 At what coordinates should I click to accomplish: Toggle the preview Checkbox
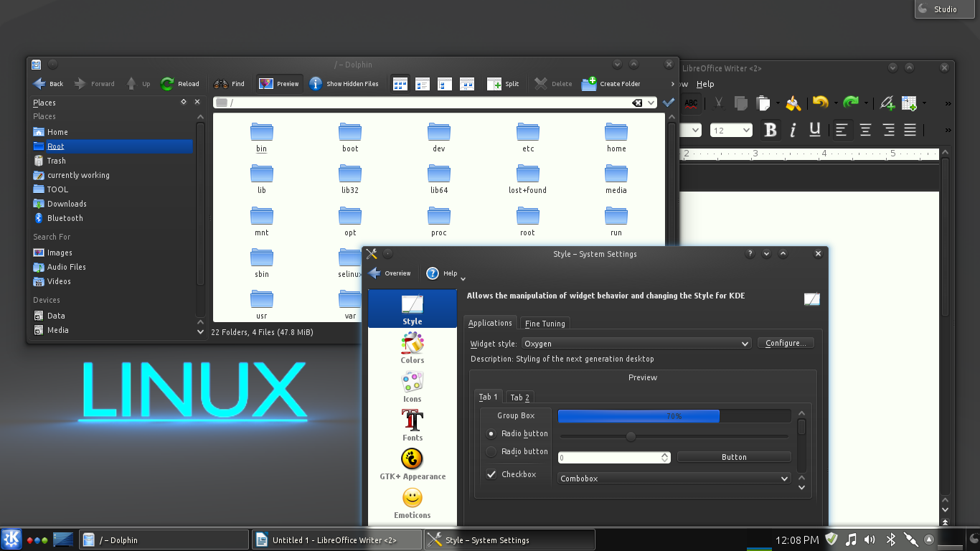[511, 474]
